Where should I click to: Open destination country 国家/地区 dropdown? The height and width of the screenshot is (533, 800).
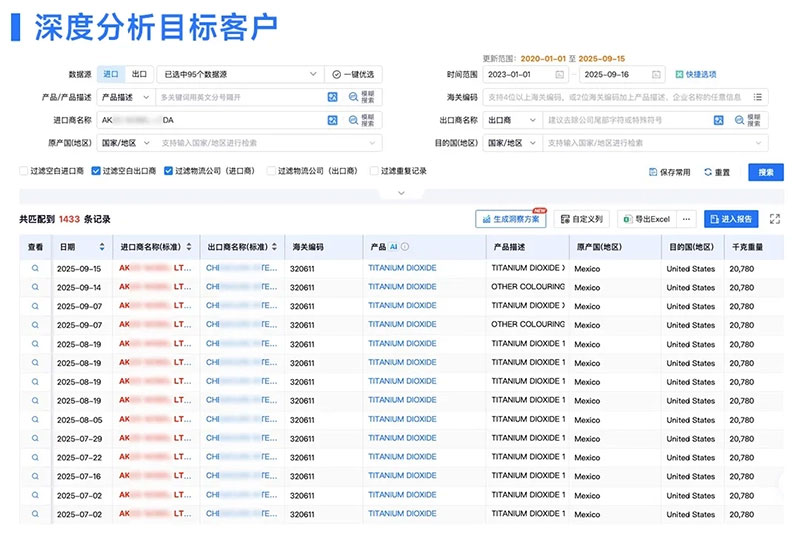[x=512, y=143]
